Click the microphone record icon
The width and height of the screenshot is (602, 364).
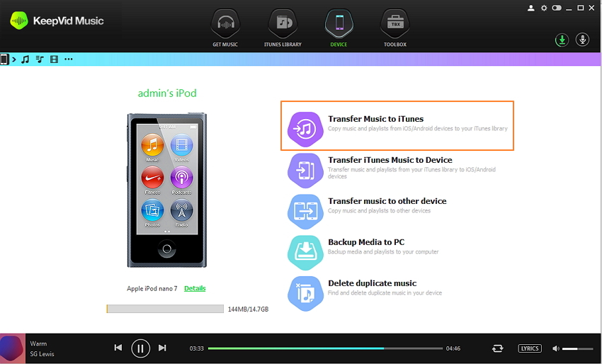point(583,40)
